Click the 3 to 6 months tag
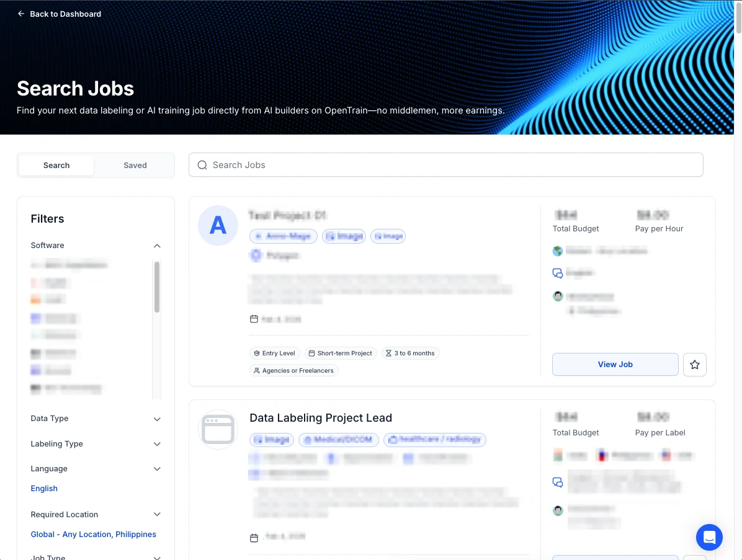Viewport: 742px width, 560px height. coord(410,353)
